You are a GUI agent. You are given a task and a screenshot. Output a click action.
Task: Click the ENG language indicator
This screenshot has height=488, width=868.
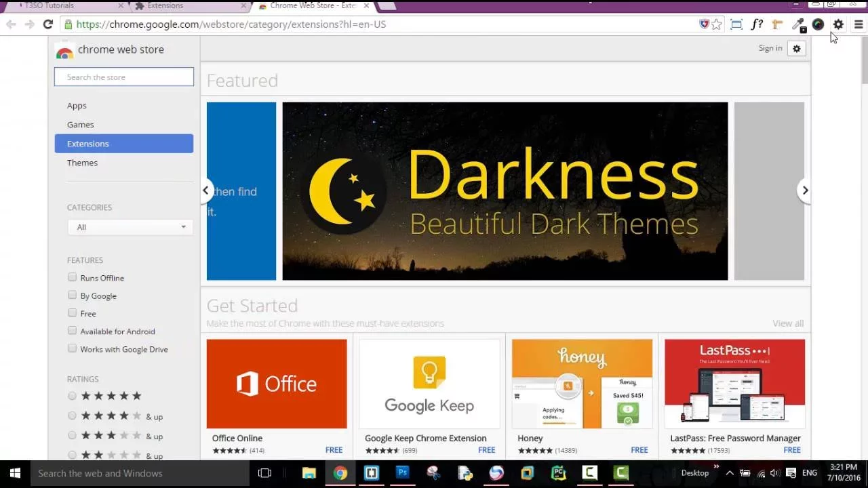click(x=809, y=473)
